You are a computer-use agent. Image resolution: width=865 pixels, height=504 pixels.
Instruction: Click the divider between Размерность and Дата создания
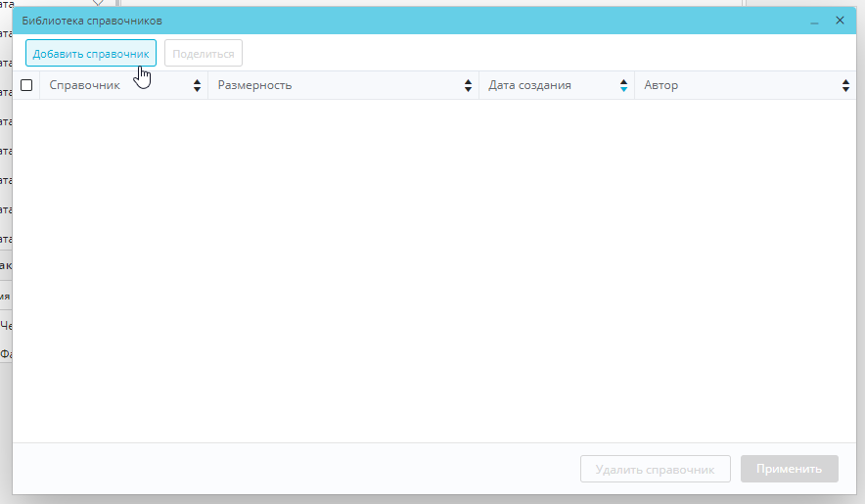(x=479, y=86)
